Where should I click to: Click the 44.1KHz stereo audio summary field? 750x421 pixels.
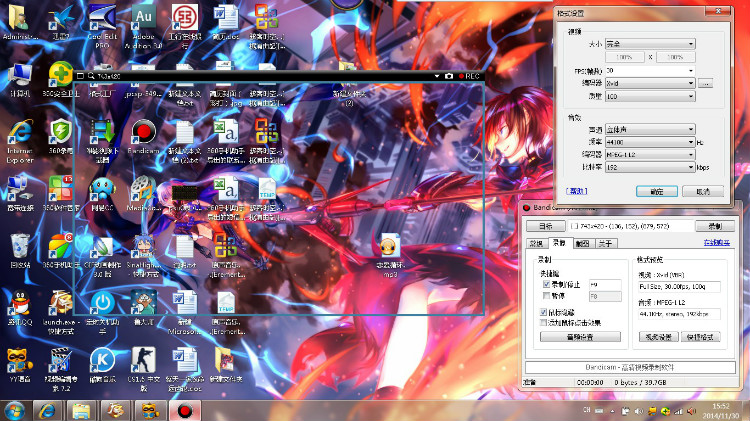tap(679, 314)
